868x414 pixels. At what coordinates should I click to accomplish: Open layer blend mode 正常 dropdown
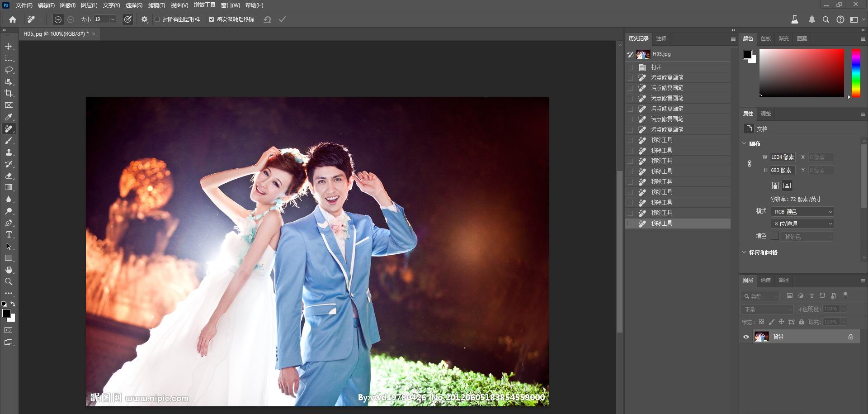tap(767, 309)
